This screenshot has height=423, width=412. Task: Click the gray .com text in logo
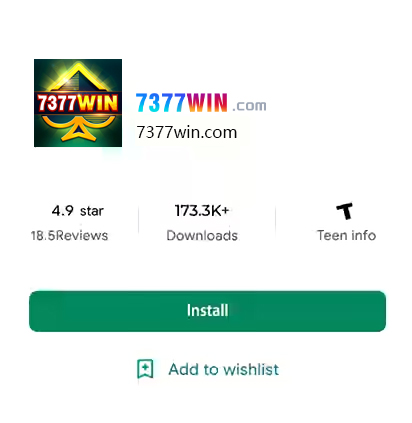(x=249, y=106)
